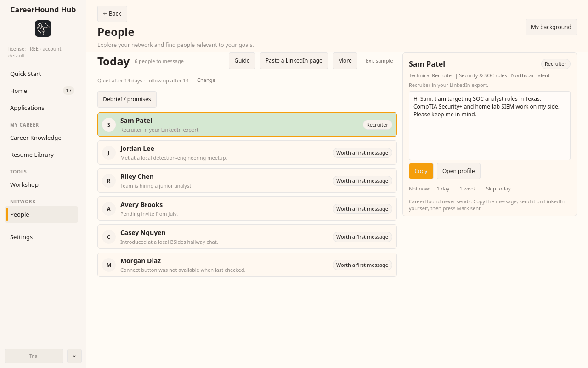588x368 pixels.
Task: Open the Resume Library
Action: tap(41, 155)
